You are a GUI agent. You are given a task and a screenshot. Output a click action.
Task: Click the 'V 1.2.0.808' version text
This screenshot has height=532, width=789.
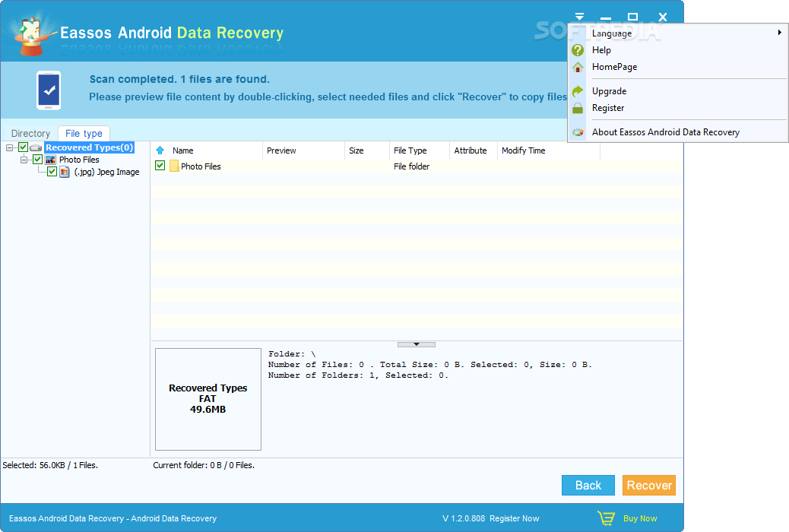coord(464,518)
